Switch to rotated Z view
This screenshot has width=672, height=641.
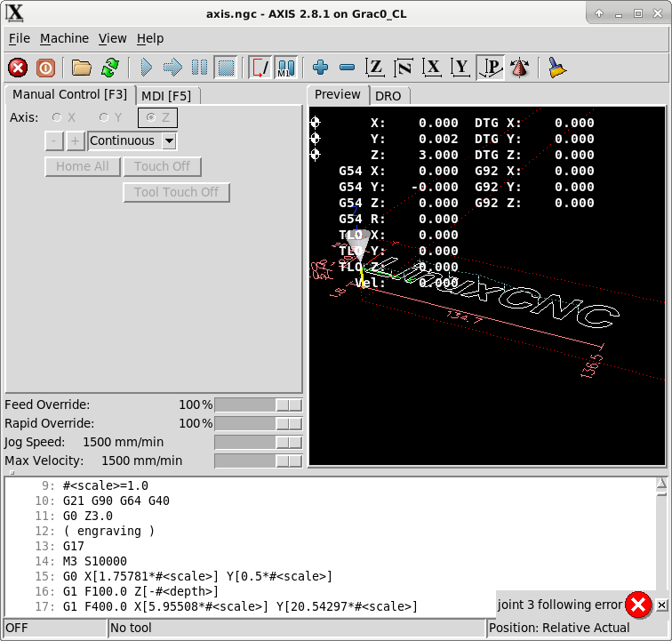403,68
